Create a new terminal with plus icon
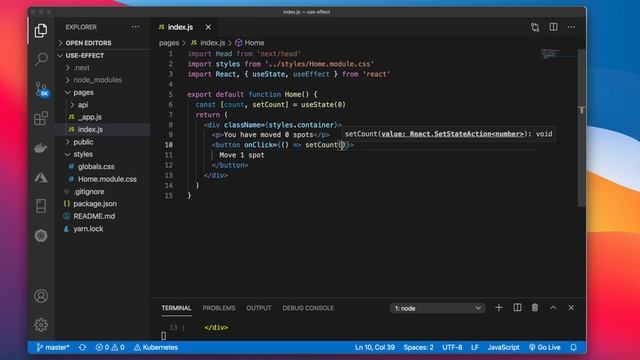Viewport: 640px width, 360px height. pos(499,308)
